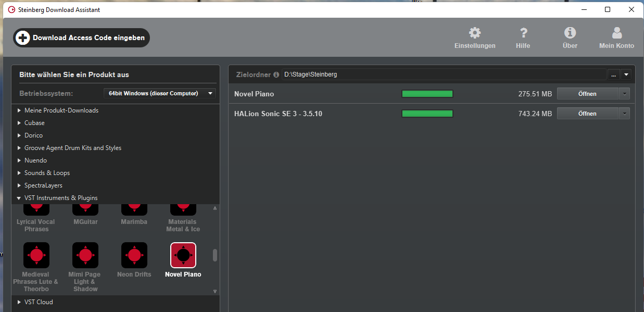Maximize the Steinberg Download Assistant window
This screenshot has width=644, height=312.
tap(608, 9)
